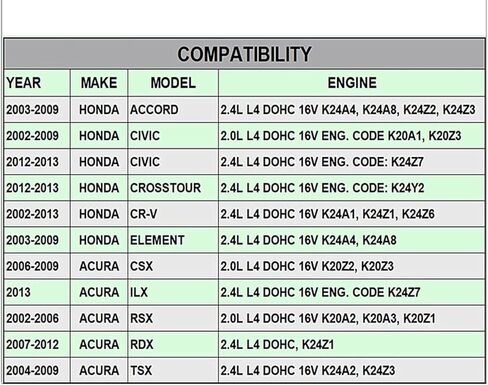Select the CROSSTOUR model cell
This screenshot has width=488, height=385.
173,188
